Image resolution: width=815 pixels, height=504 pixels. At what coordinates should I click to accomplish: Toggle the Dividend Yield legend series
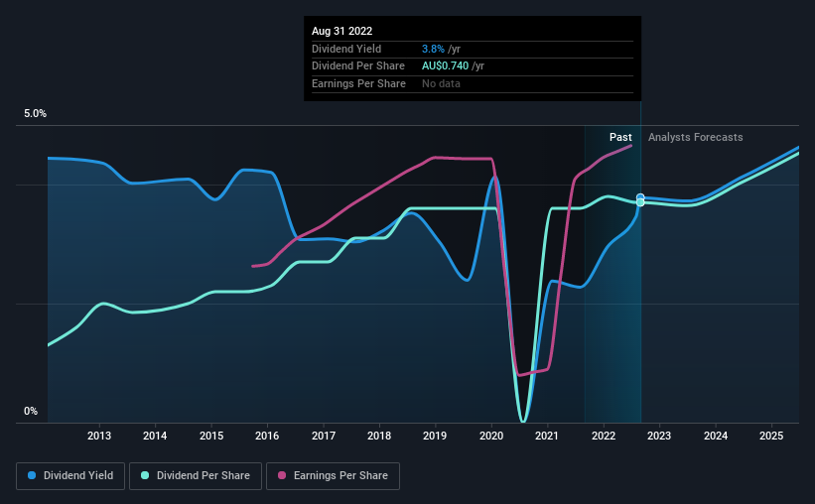[x=70, y=476]
